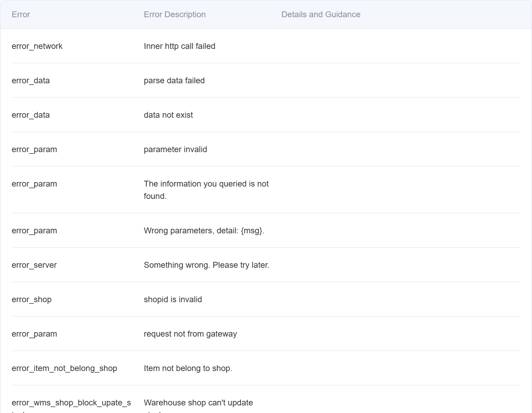
Task: Select the error_shop code cell
Action: 32,299
